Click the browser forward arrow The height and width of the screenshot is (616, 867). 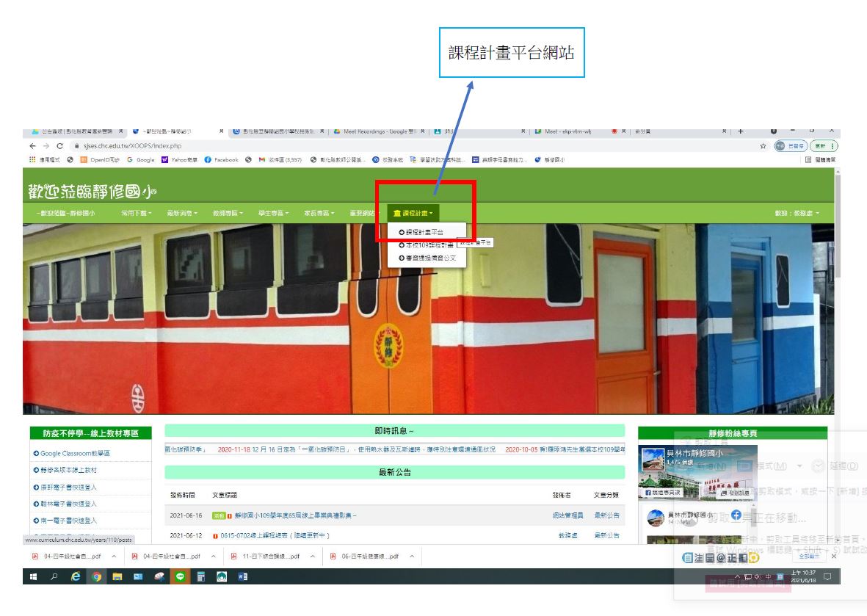(x=46, y=146)
